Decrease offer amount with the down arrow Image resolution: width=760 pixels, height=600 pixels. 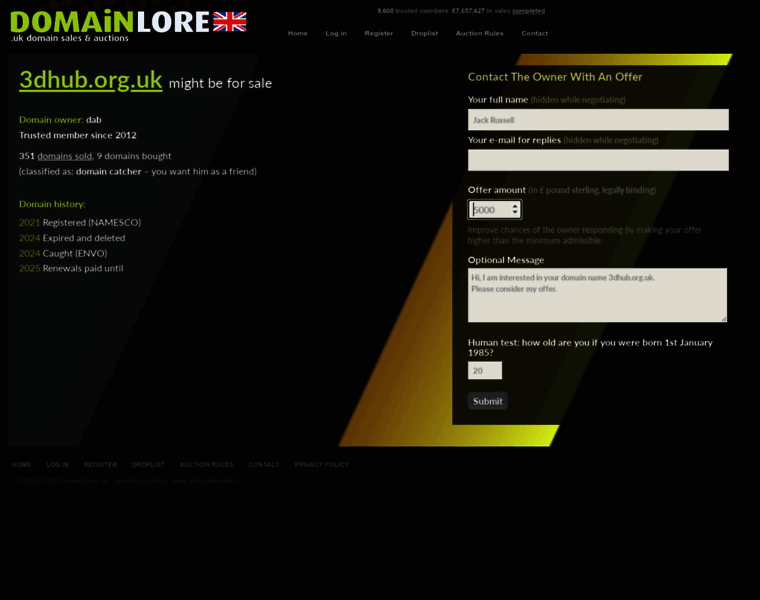pyautogui.click(x=515, y=214)
